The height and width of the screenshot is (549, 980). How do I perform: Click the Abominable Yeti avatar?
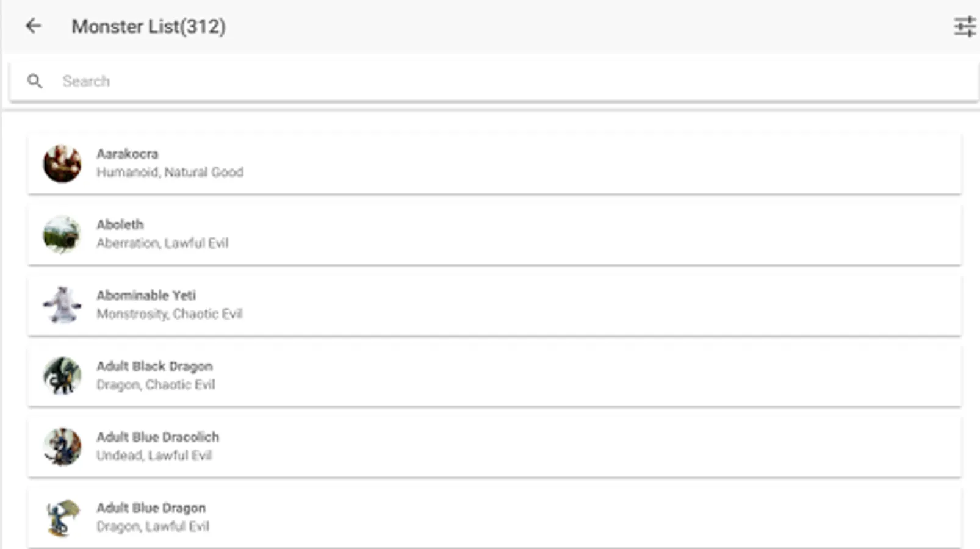62,305
